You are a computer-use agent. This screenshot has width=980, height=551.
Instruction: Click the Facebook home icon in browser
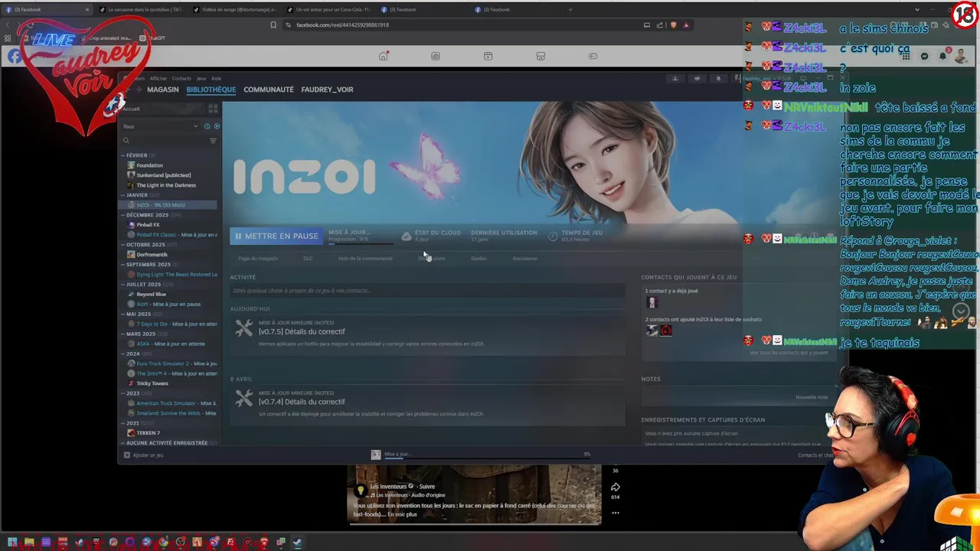coord(384,56)
